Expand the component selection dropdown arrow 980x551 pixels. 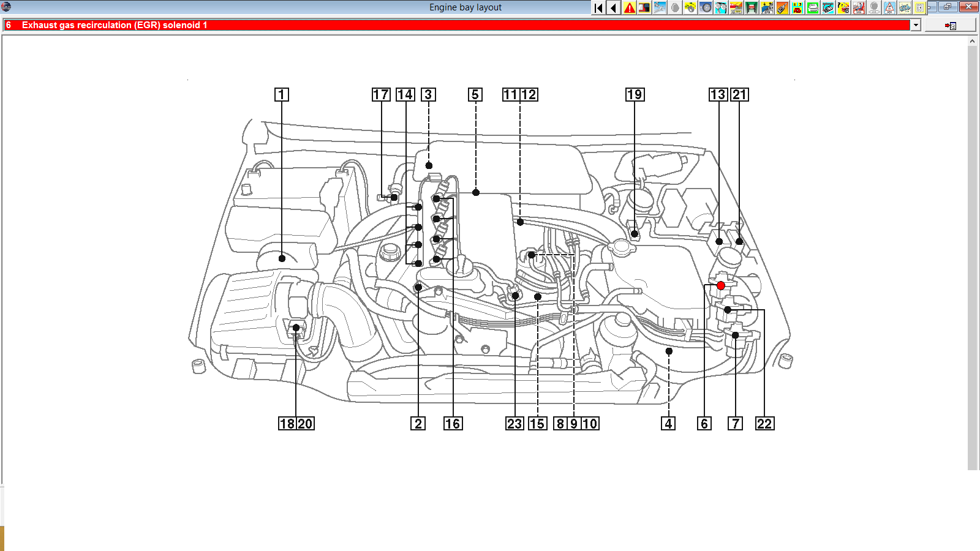coord(916,25)
